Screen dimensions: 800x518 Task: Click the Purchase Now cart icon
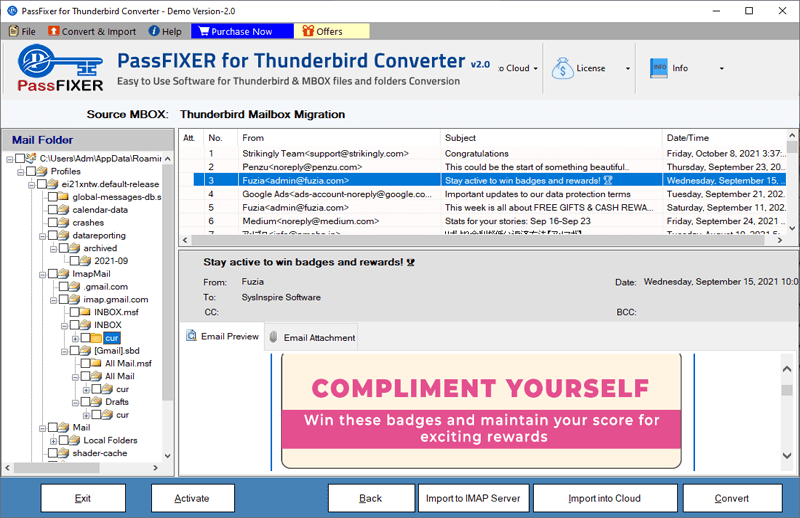pyautogui.click(x=204, y=31)
